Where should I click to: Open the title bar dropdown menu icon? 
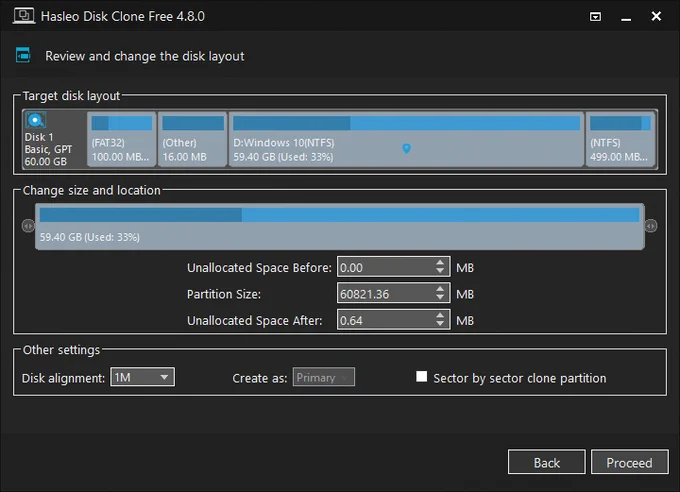tap(595, 16)
